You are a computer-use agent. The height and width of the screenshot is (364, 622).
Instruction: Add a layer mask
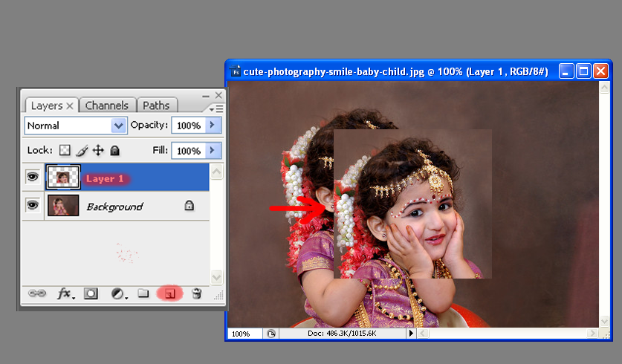[x=91, y=293]
